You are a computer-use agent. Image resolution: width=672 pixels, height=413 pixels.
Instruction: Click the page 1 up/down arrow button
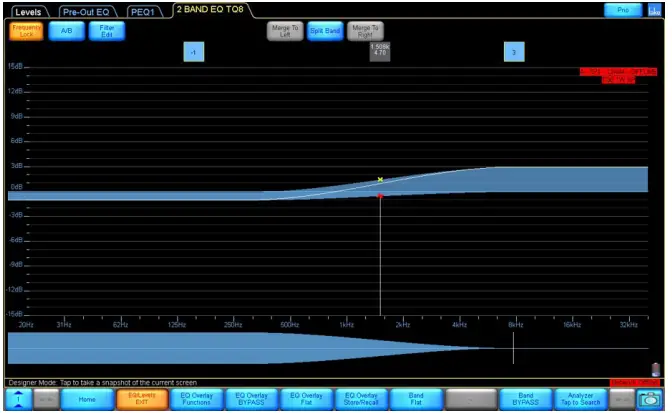[x=18, y=400]
